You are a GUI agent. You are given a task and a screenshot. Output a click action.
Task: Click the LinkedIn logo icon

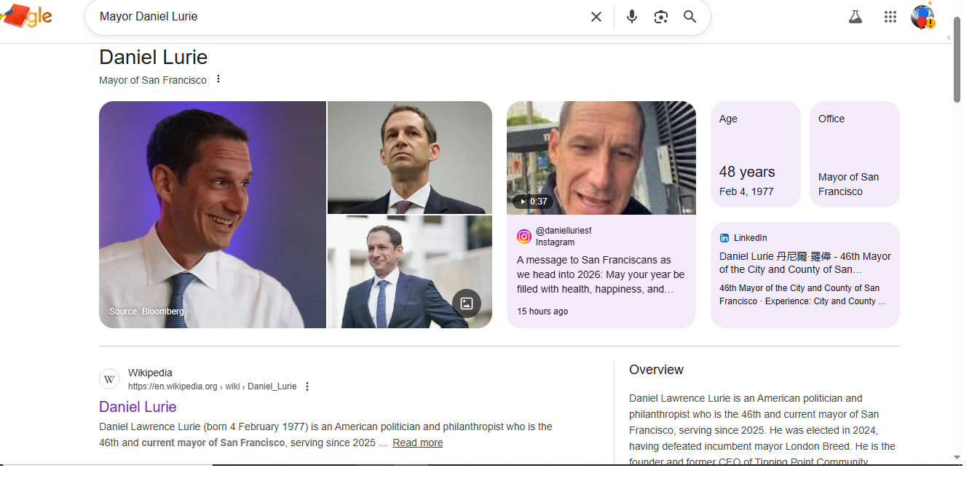(x=724, y=238)
